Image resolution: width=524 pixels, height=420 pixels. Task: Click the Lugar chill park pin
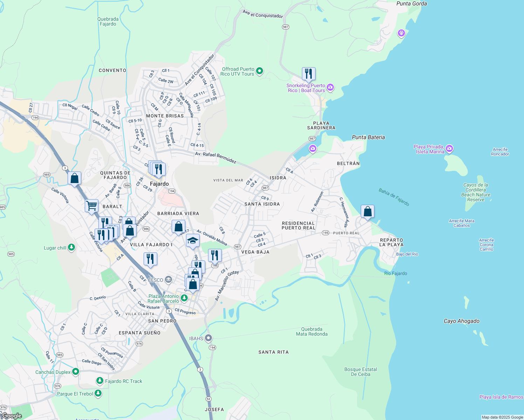[x=71, y=247]
